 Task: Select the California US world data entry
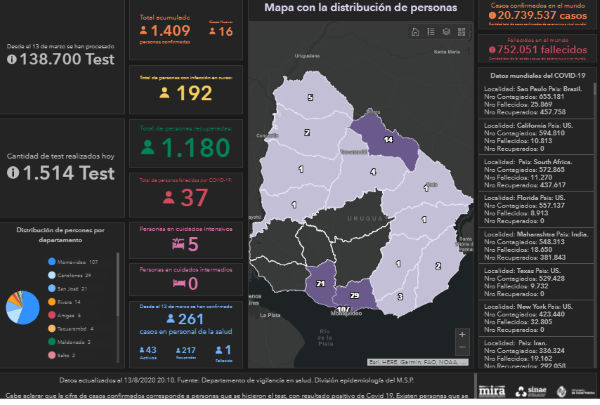click(x=536, y=137)
